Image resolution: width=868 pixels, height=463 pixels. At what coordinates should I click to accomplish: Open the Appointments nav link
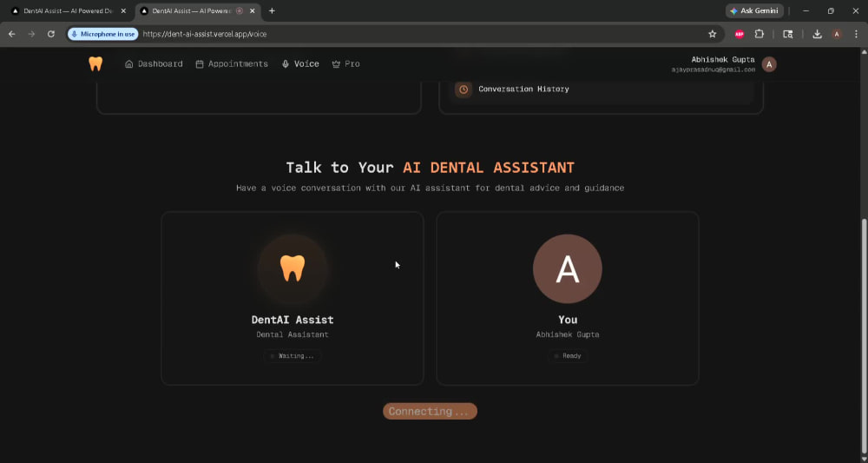click(x=232, y=63)
